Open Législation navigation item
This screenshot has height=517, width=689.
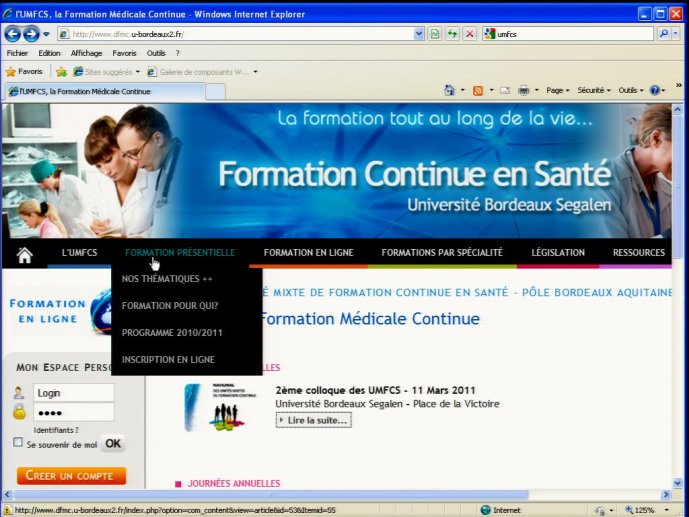click(x=558, y=253)
